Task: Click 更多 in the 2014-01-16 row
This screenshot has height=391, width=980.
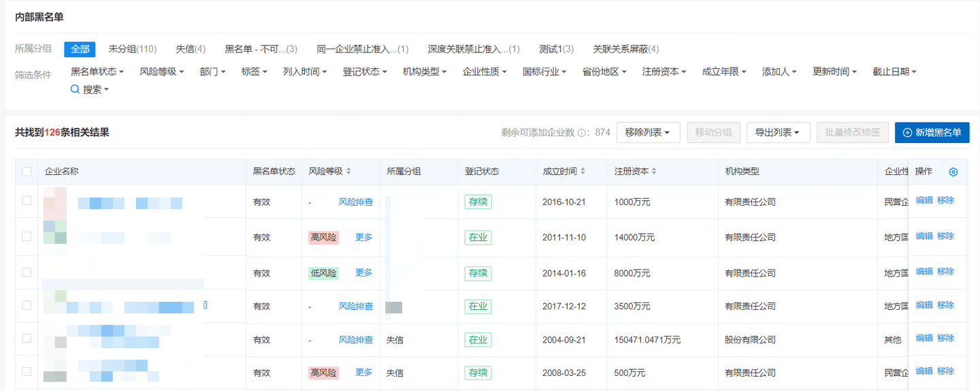Action: click(363, 272)
